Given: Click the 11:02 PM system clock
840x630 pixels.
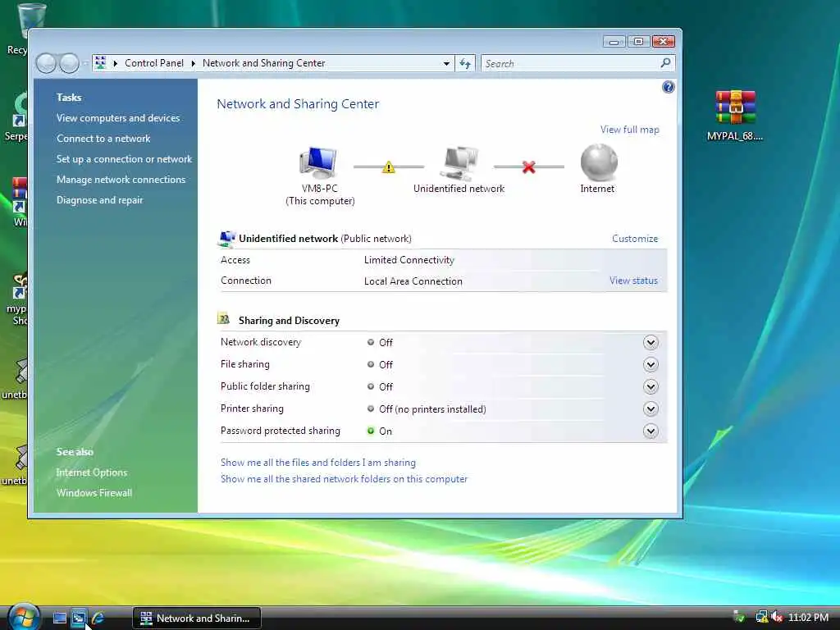Looking at the screenshot, I should point(808,617).
